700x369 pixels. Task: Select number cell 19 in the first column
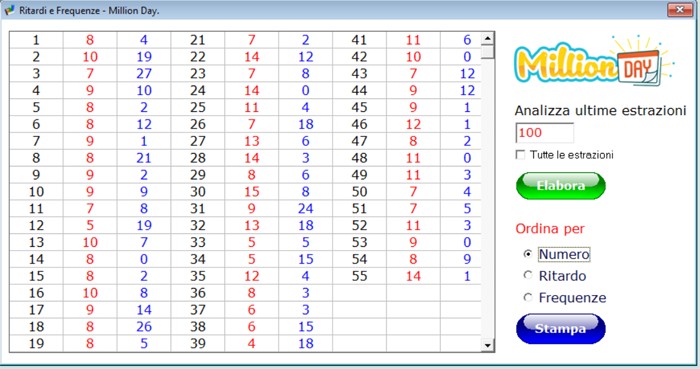pos(37,344)
